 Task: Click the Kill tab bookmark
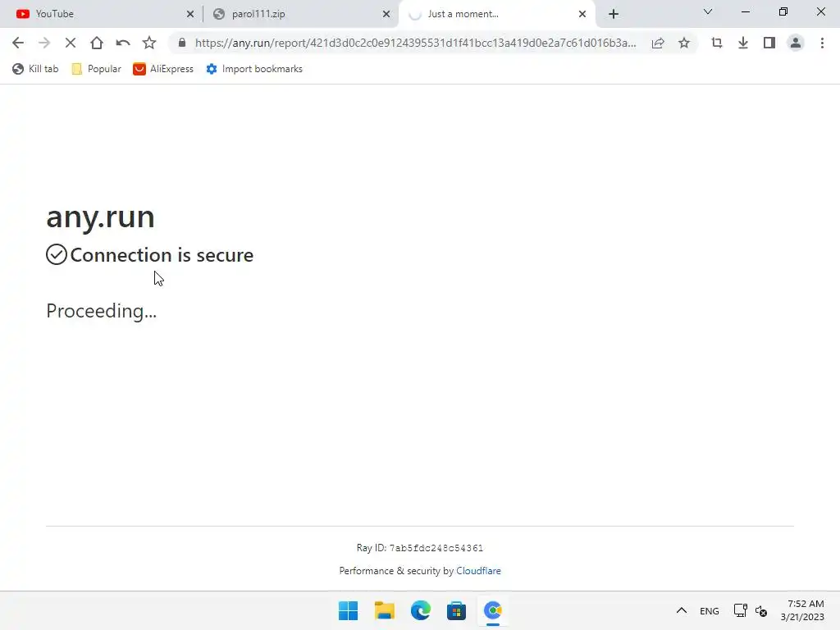35,69
